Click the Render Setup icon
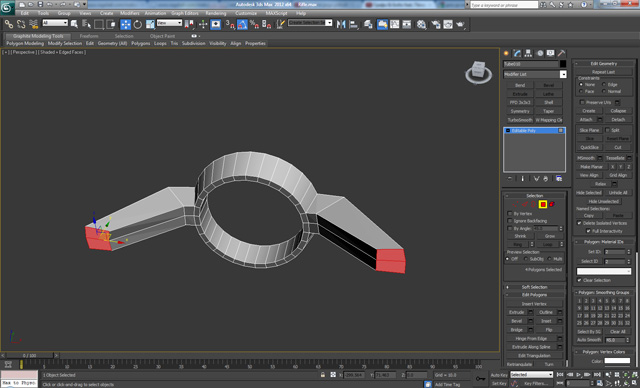This screenshot has height=388, width=640. point(436,24)
